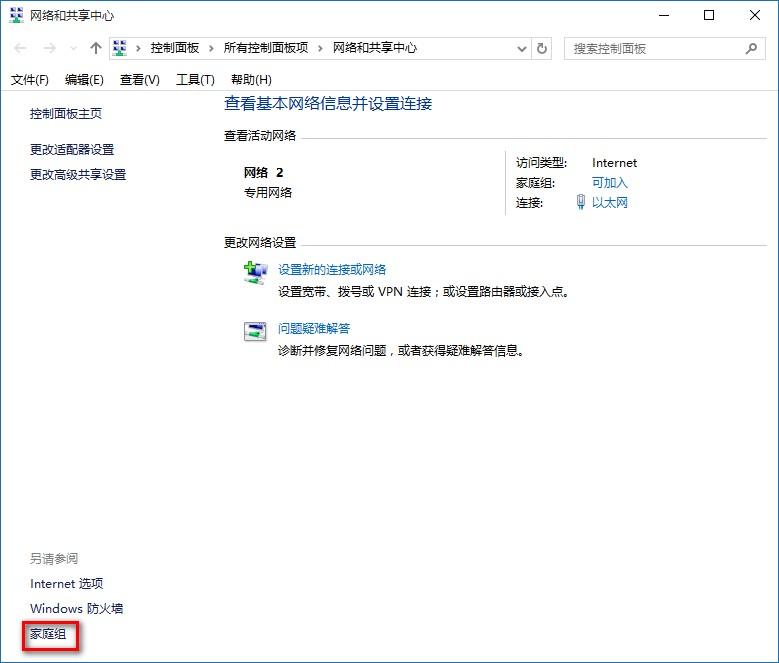Maximize the window
779x663 pixels.
coord(709,15)
